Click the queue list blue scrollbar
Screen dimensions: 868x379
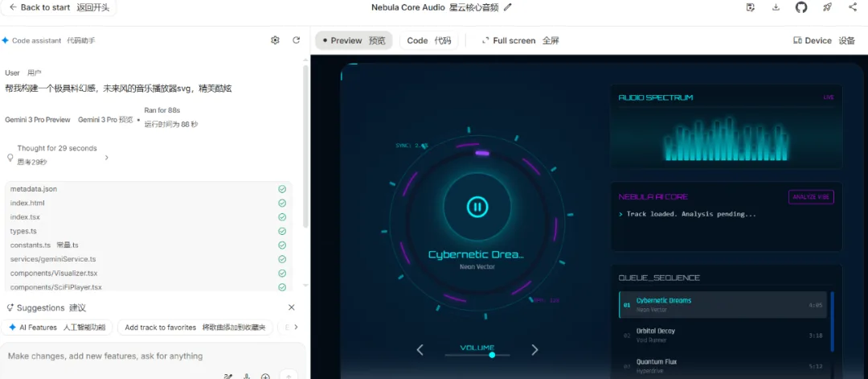pyautogui.click(x=832, y=321)
